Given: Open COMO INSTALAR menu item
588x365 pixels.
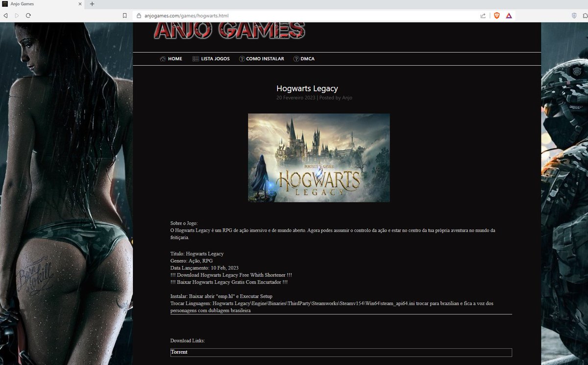Looking at the screenshot, I should coord(265,59).
